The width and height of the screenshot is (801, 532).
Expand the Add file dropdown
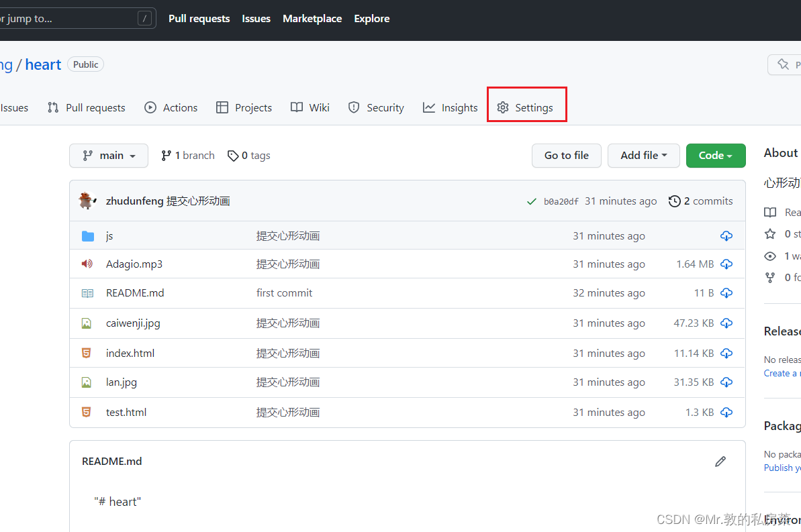pyautogui.click(x=644, y=156)
